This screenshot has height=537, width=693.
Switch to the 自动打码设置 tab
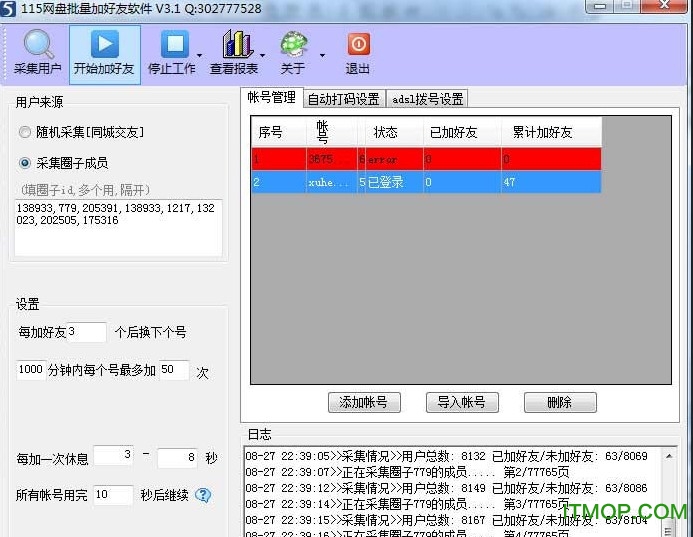pos(343,99)
